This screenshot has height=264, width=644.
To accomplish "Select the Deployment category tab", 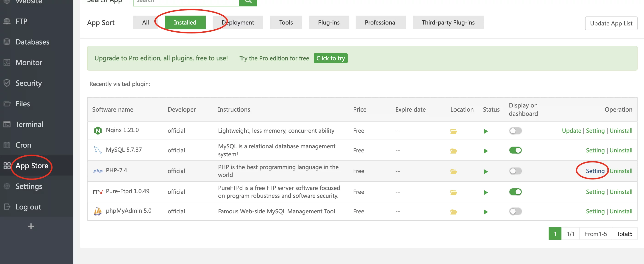I will point(238,22).
